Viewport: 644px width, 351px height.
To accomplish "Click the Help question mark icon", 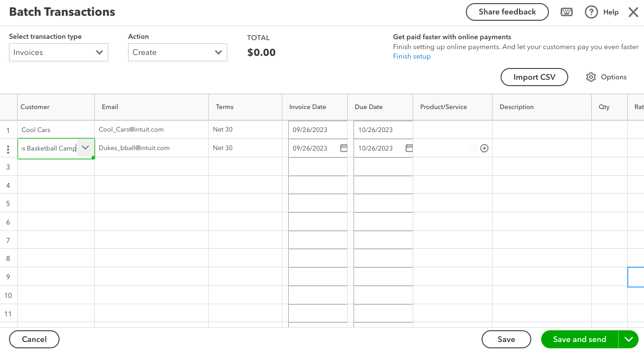I will (591, 12).
